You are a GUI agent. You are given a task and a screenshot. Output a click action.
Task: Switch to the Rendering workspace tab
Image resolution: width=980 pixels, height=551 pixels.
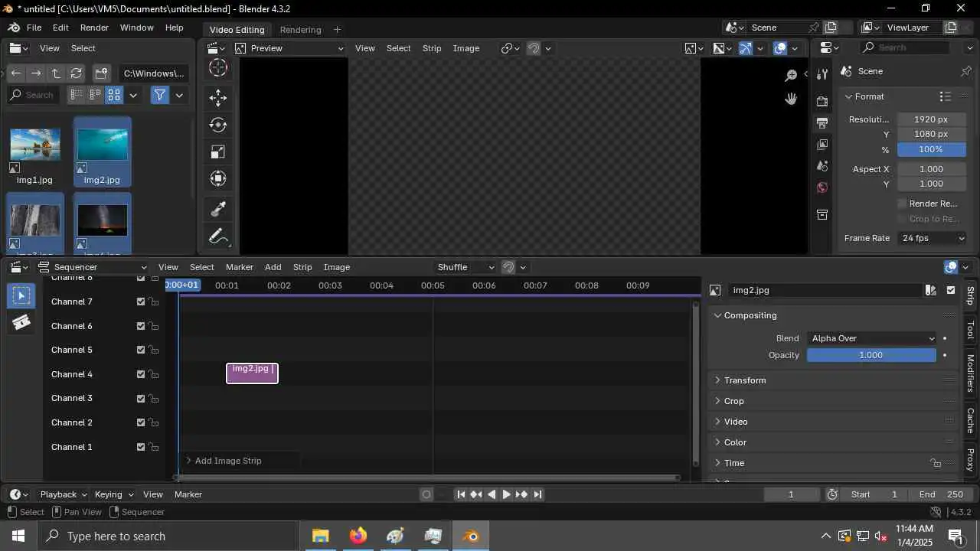click(x=300, y=29)
